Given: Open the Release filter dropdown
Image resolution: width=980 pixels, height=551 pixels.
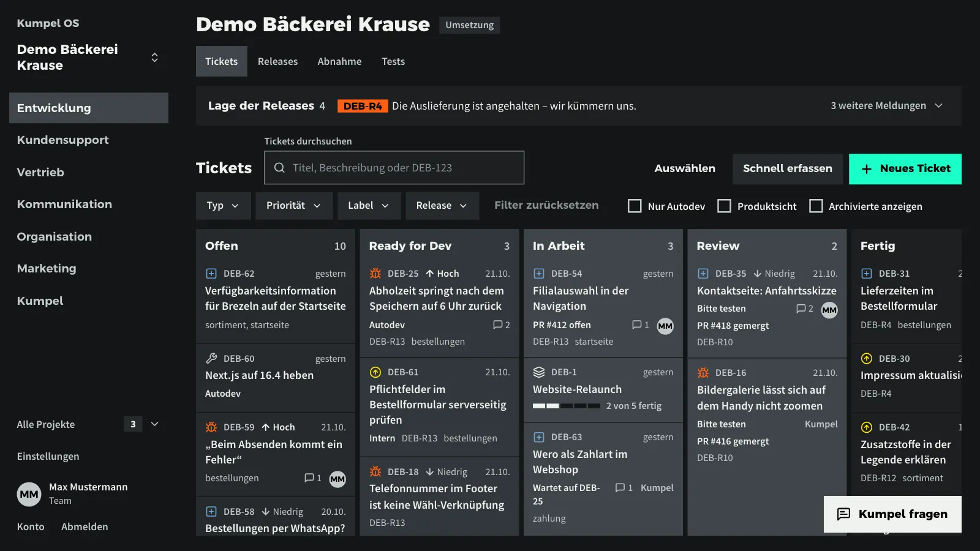Looking at the screenshot, I should click(x=442, y=206).
